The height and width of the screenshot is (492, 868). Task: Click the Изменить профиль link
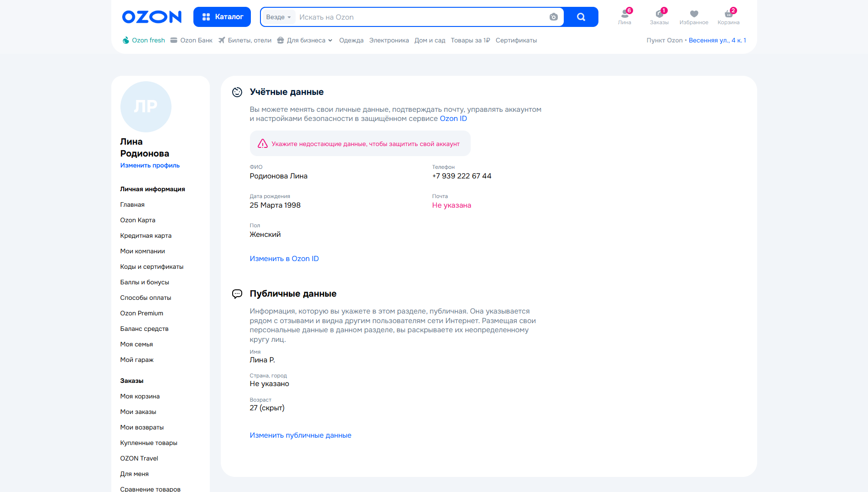[150, 165]
